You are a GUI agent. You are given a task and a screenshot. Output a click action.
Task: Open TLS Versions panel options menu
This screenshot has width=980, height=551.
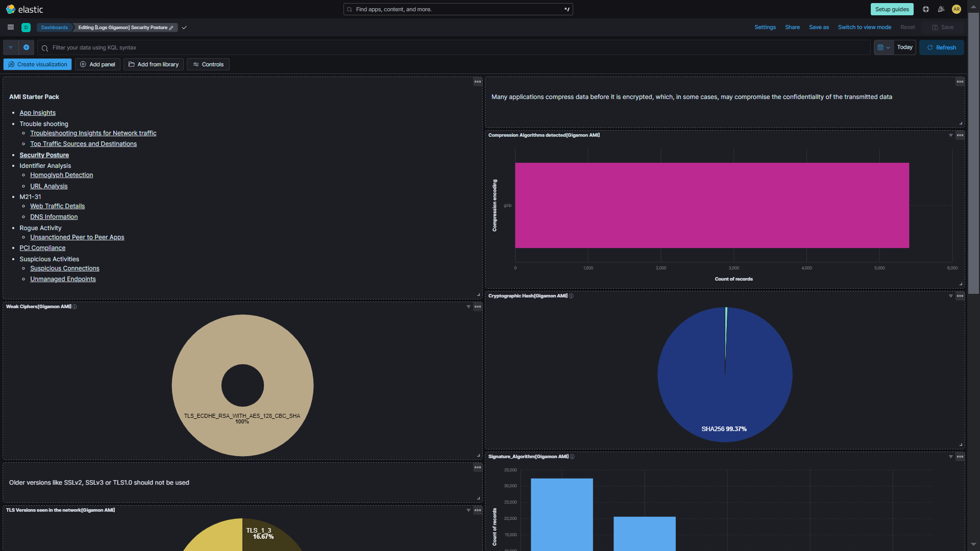(x=478, y=510)
